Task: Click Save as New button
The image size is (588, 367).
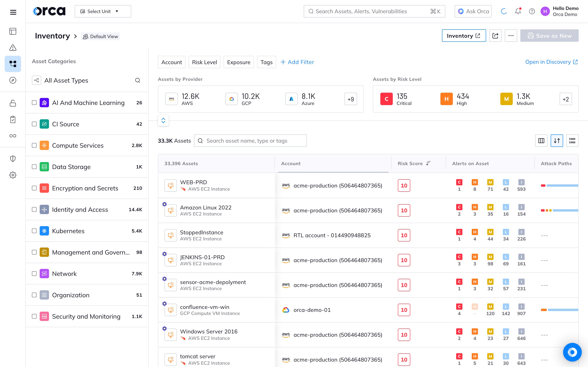Action: tap(549, 36)
